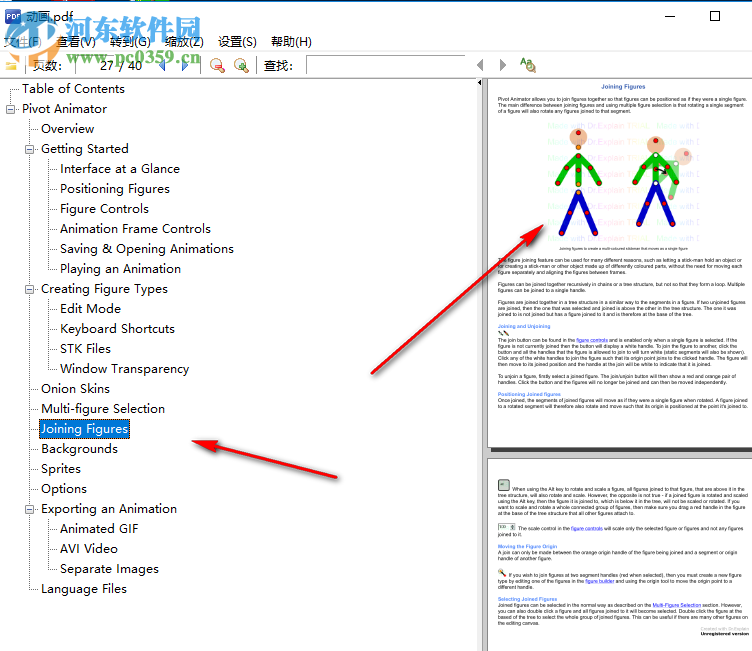752x651 pixels.
Task: Open Saving & Opening Animations bookmark
Action: click(147, 249)
